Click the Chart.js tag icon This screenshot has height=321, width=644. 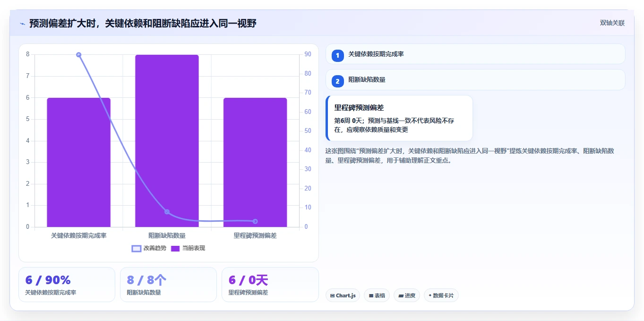333,296
